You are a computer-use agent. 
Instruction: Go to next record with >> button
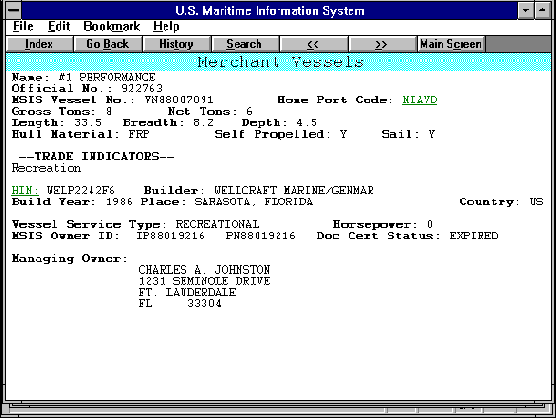(x=382, y=44)
